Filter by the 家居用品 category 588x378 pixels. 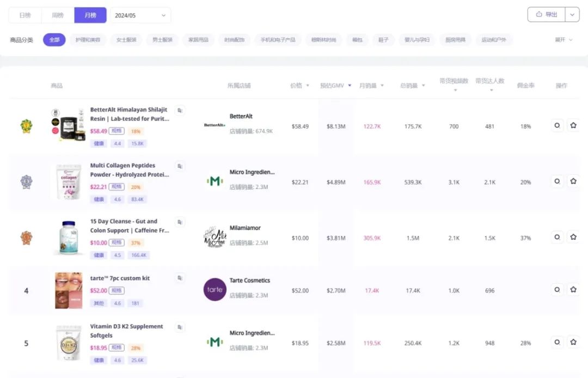[x=198, y=40]
